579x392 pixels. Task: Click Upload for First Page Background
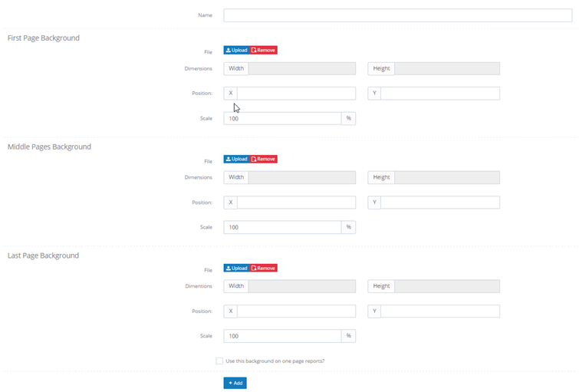pos(236,51)
